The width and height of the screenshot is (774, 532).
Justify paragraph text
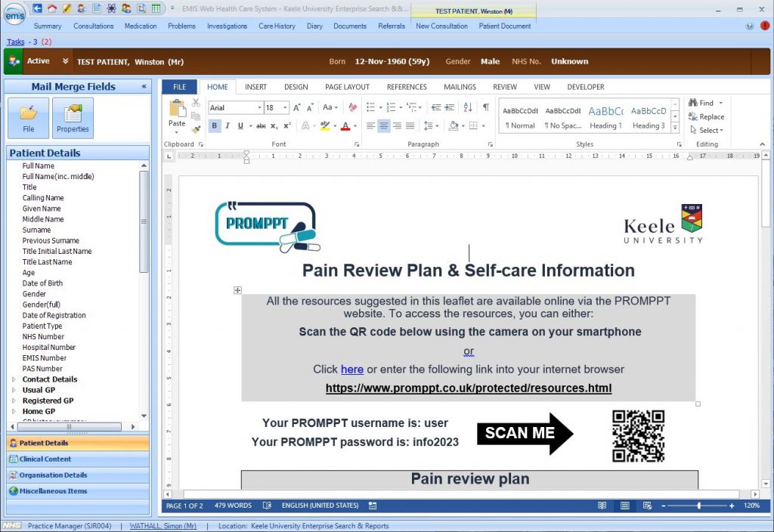[x=410, y=126]
